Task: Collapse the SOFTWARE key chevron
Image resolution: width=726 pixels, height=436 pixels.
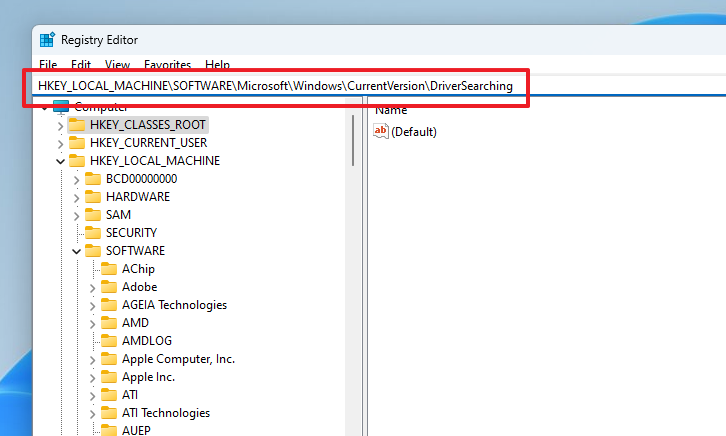Action: point(76,251)
